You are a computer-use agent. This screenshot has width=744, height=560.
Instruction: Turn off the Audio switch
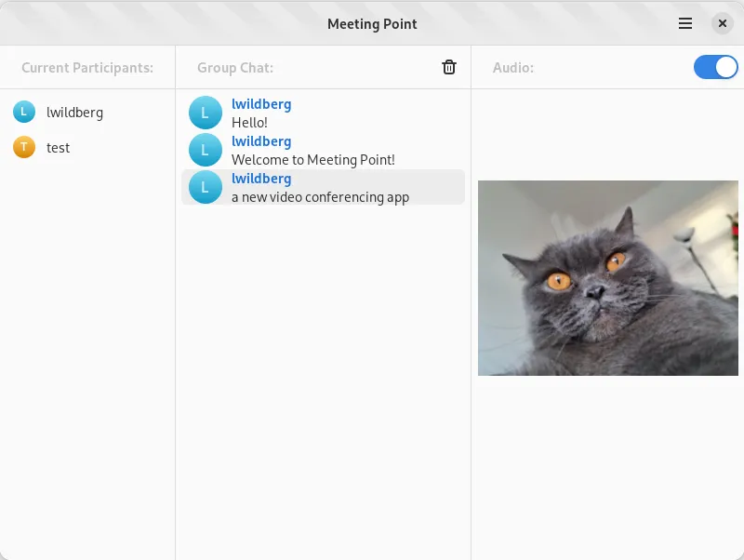point(715,67)
